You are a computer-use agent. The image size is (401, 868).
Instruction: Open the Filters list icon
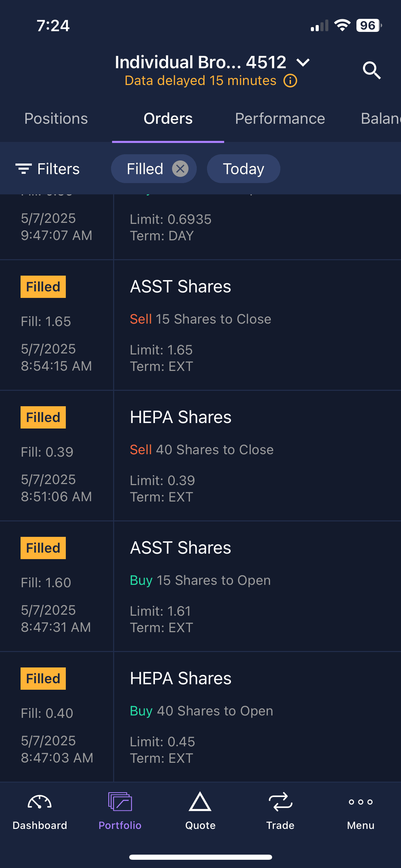click(24, 169)
